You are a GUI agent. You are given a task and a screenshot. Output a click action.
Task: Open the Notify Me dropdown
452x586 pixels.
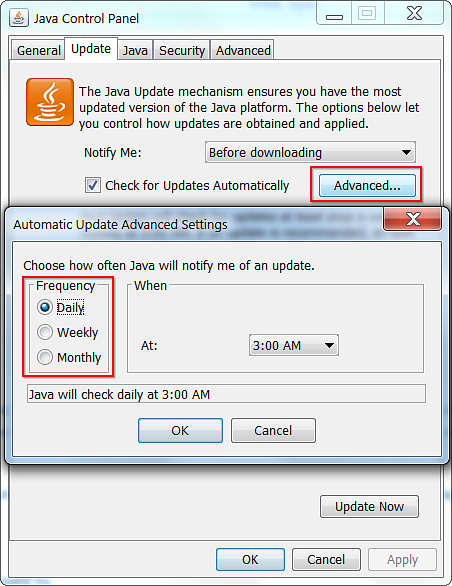point(310,152)
